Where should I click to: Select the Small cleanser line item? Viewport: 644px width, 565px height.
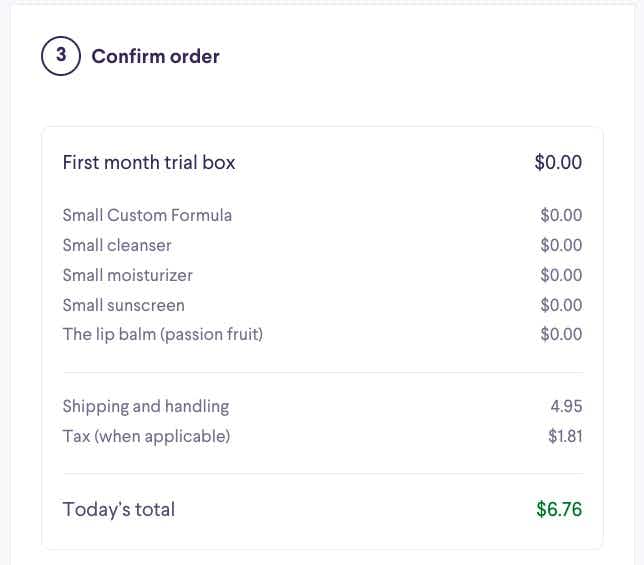tap(117, 245)
